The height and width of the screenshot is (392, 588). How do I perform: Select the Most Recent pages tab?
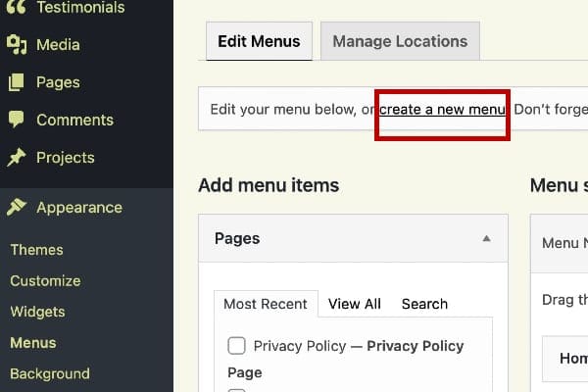click(x=265, y=304)
